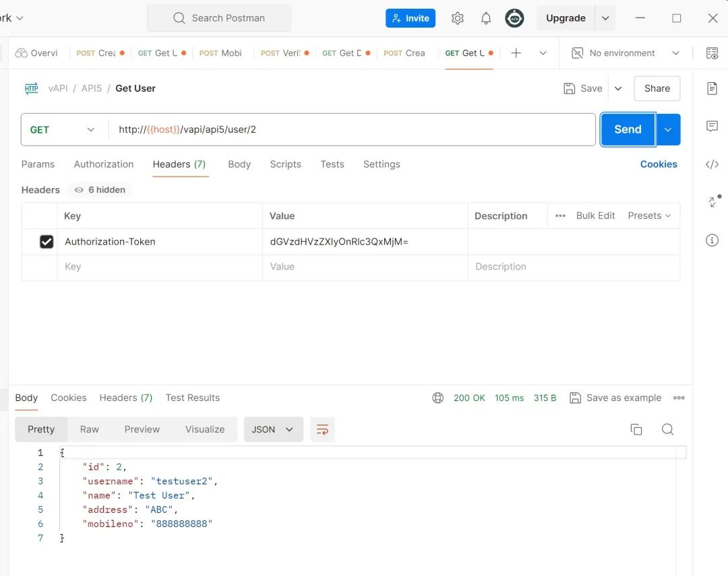
Task: Open response more options ellipsis
Action: (x=679, y=397)
